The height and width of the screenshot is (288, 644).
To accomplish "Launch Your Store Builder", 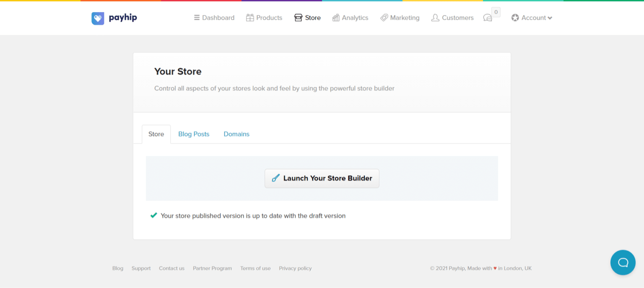I will coord(322,178).
